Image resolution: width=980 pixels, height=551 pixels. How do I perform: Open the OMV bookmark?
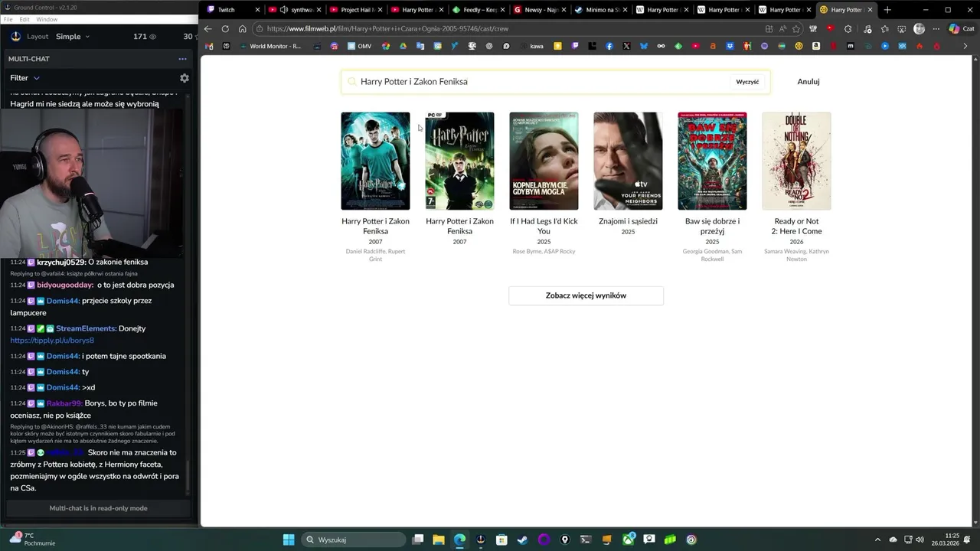tap(359, 46)
